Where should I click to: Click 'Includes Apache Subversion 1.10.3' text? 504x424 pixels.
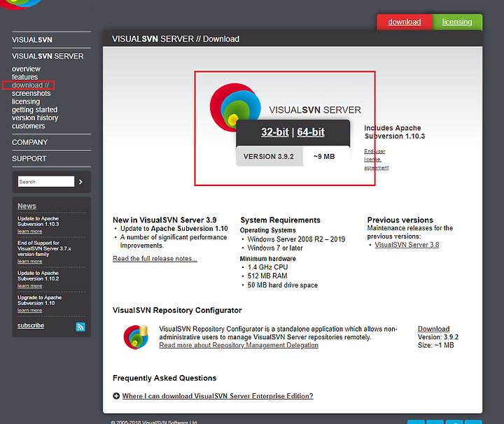coord(394,132)
